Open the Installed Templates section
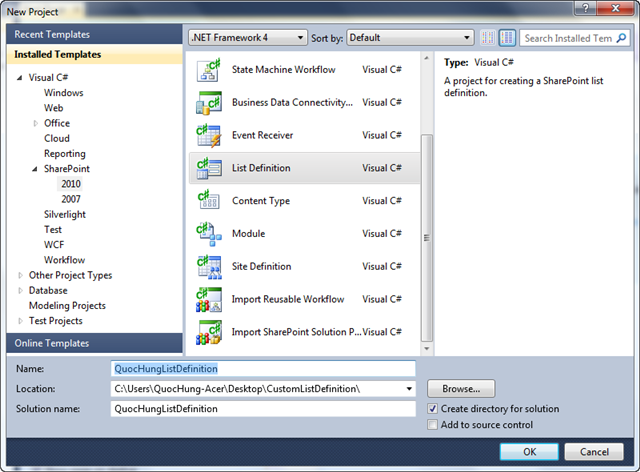This screenshot has width=640, height=472. [95, 54]
